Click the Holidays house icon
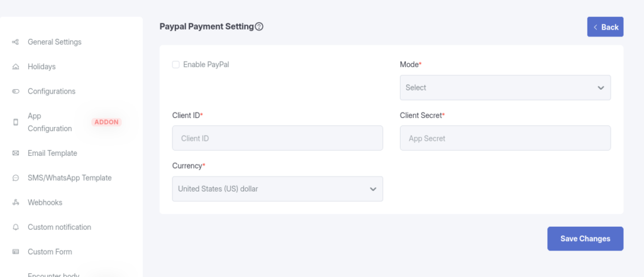The image size is (644, 277). click(15, 67)
